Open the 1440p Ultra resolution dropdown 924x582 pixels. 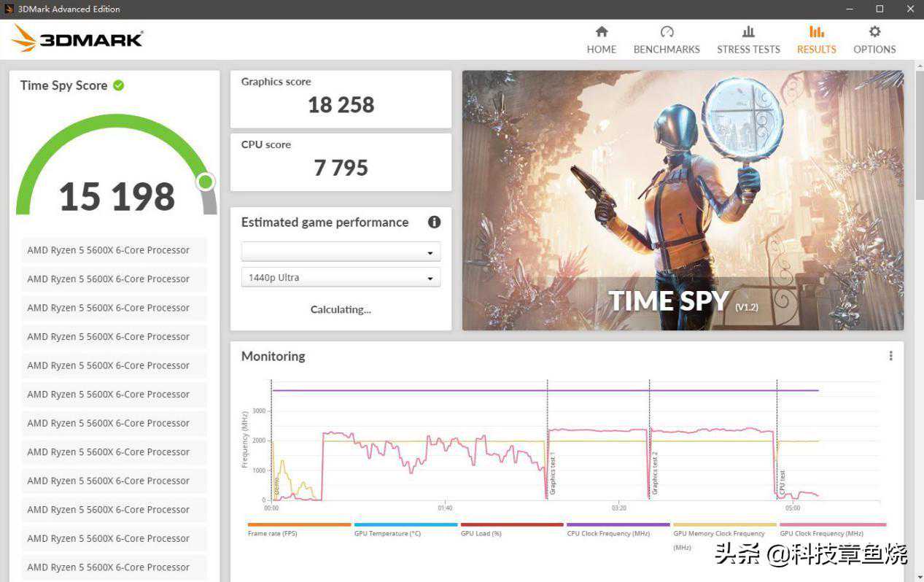click(341, 278)
